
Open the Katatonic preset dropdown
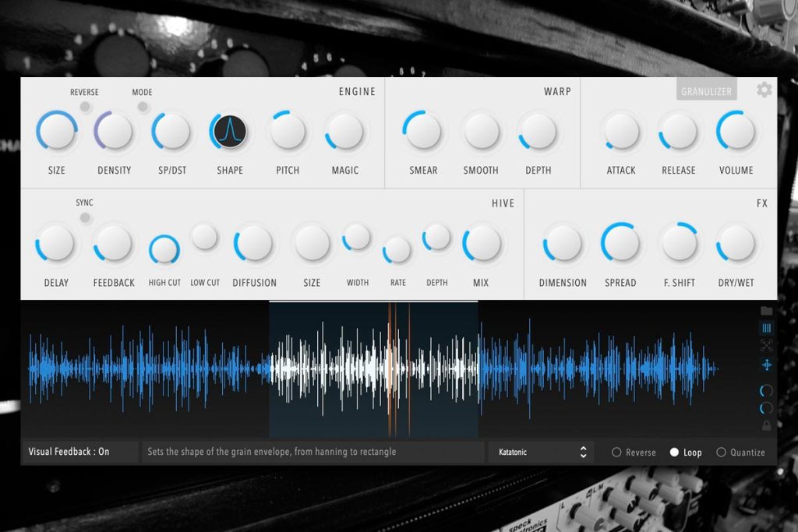pyautogui.click(x=538, y=452)
